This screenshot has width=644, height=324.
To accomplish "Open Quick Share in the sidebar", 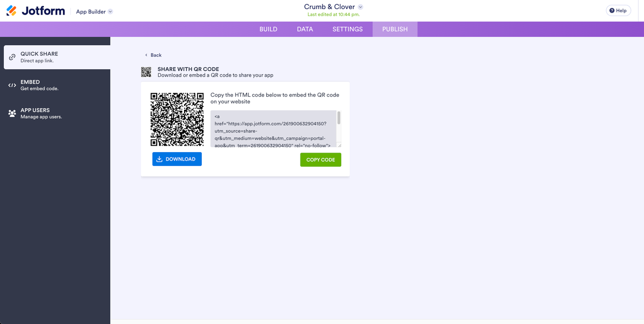I will pos(57,57).
